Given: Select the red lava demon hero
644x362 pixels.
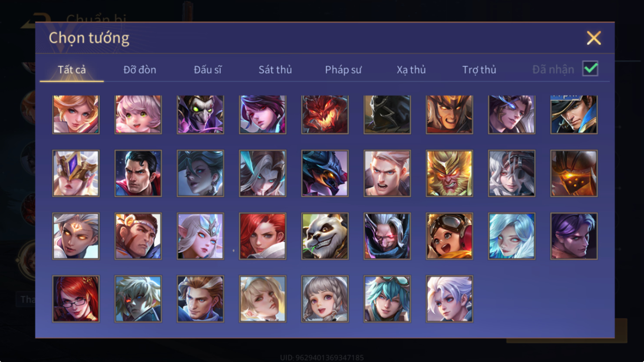Looking at the screenshot, I should (325, 114).
